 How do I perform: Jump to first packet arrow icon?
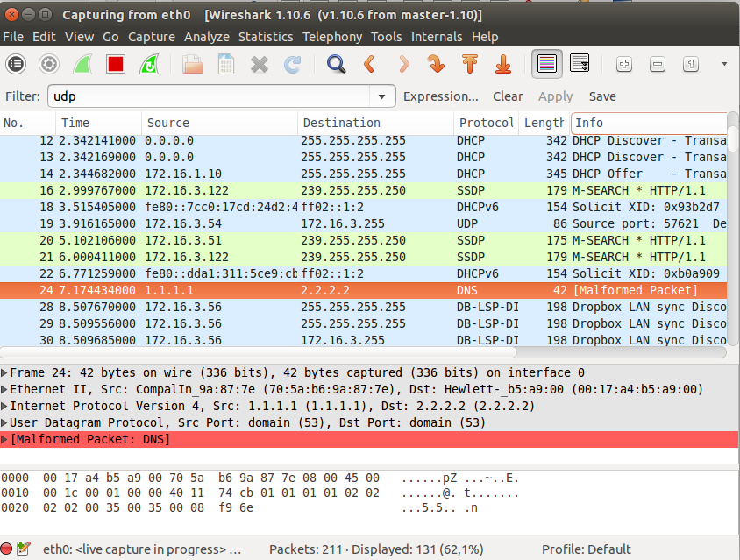tap(470, 64)
